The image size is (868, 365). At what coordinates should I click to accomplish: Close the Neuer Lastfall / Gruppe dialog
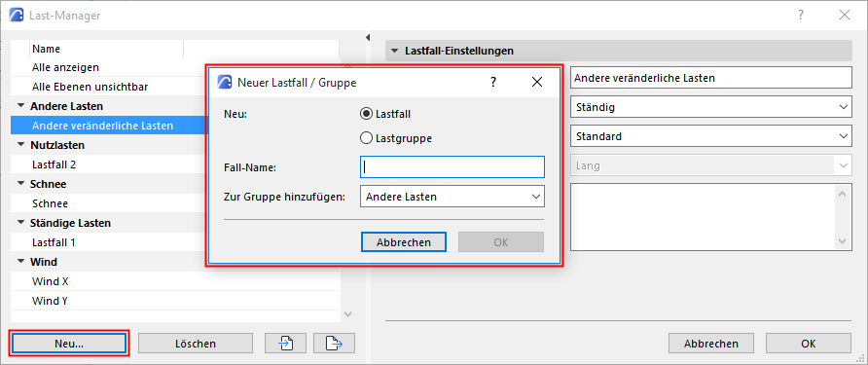point(536,83)
